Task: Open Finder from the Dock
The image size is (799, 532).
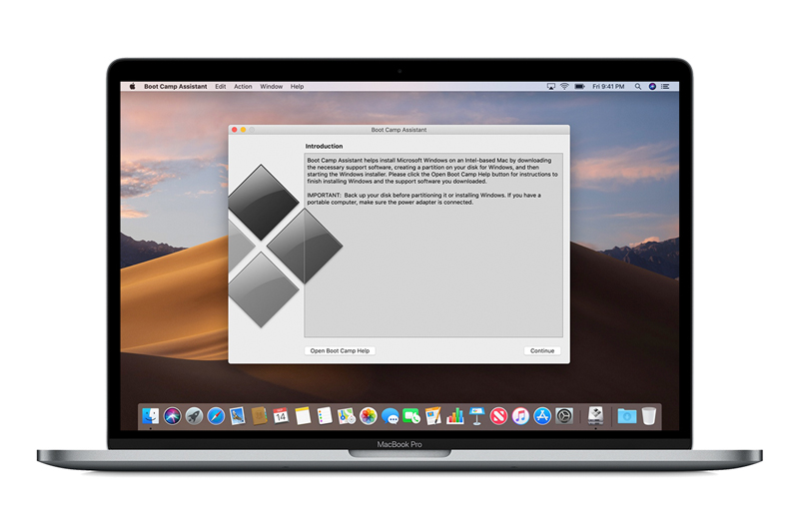Action: tap(151, 416)
